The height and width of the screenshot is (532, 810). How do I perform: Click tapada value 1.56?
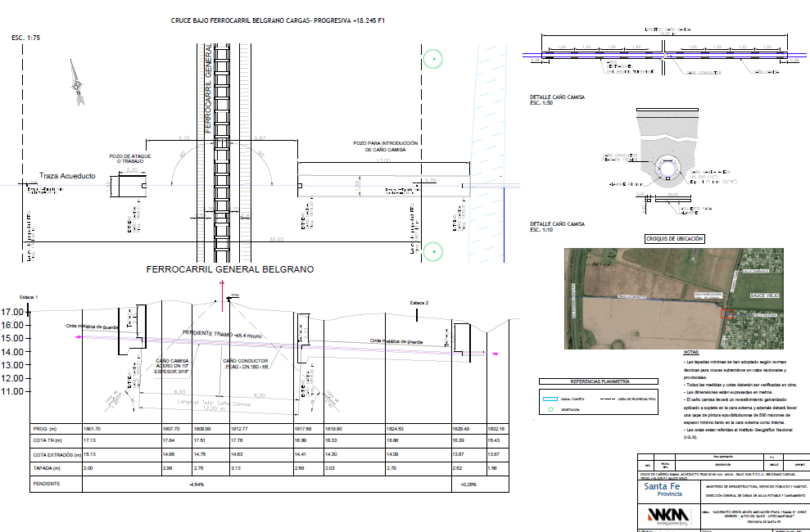(x=493, y=468)
